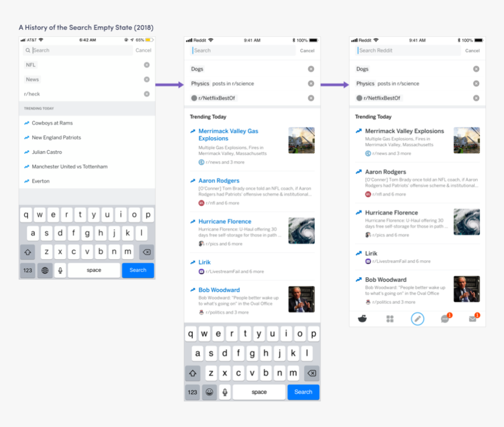504x427 pixels.
Task: Tap explosion thumbnail in middle phone
Action: click(x=301, y=140)
